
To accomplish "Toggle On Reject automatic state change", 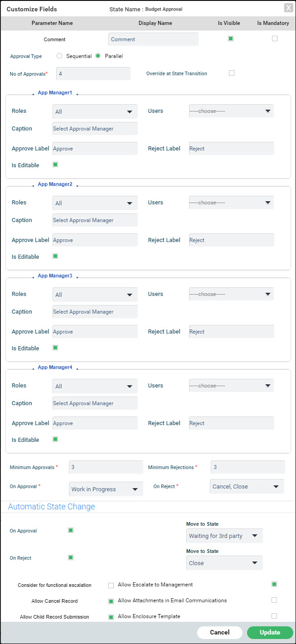I will click(70, 557).
